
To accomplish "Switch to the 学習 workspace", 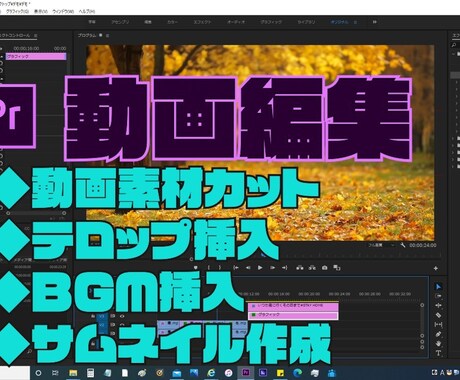I will [x=92, y=22].
